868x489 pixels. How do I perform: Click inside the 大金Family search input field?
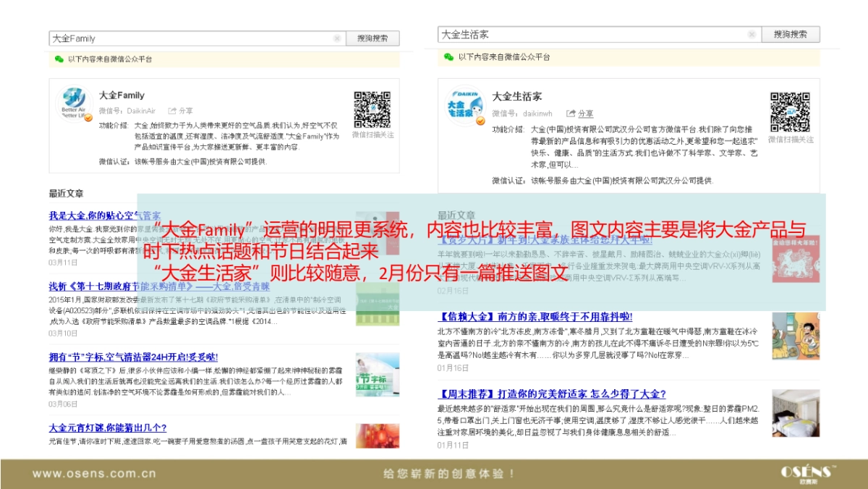(x=181, y=38)
